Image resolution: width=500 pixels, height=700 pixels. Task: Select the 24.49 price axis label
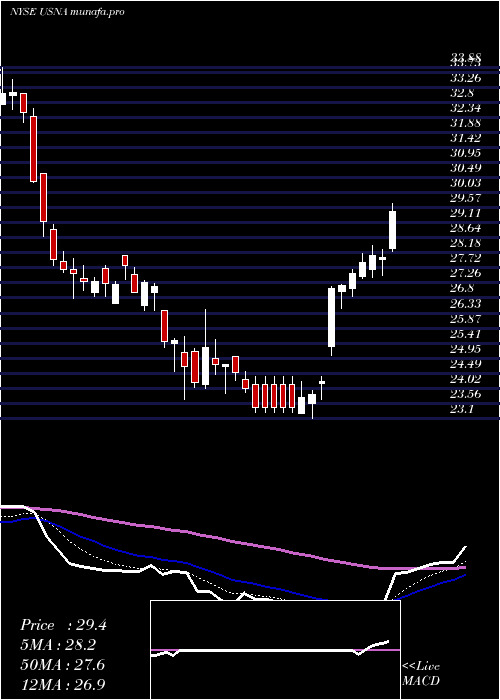pyautogui.click(x=466, y=364)
